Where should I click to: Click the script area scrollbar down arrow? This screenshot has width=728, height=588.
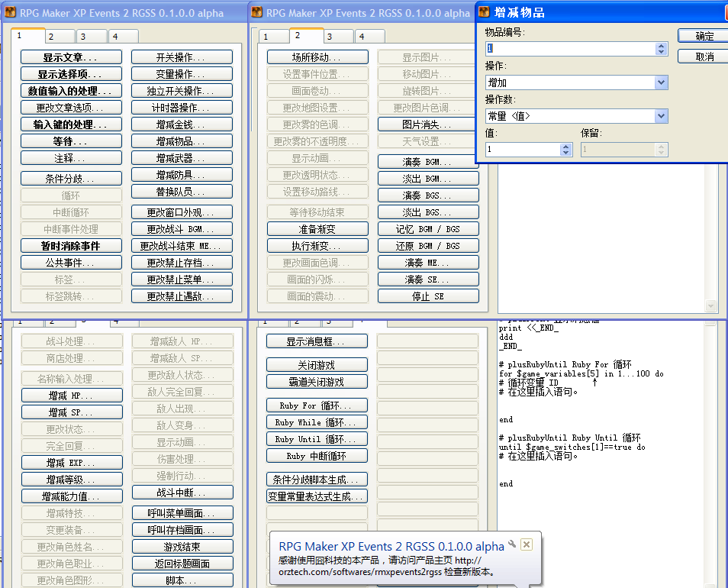[710, 305]
